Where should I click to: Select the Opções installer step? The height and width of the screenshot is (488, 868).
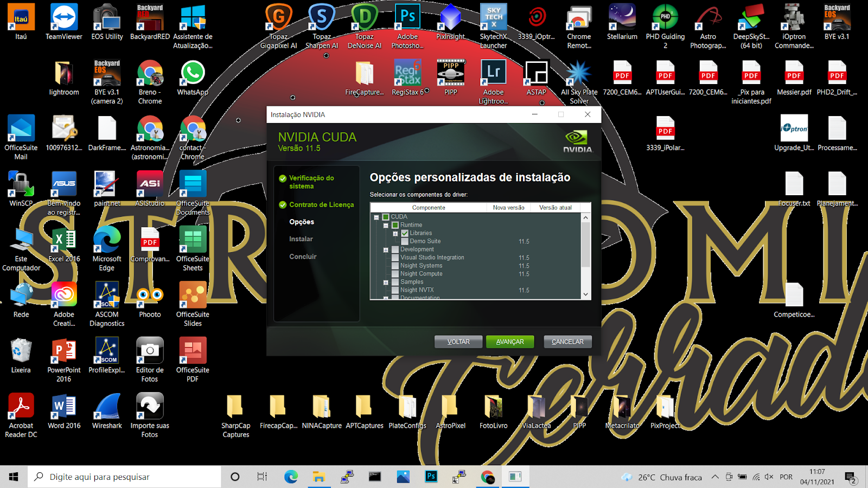coord(302,222)
